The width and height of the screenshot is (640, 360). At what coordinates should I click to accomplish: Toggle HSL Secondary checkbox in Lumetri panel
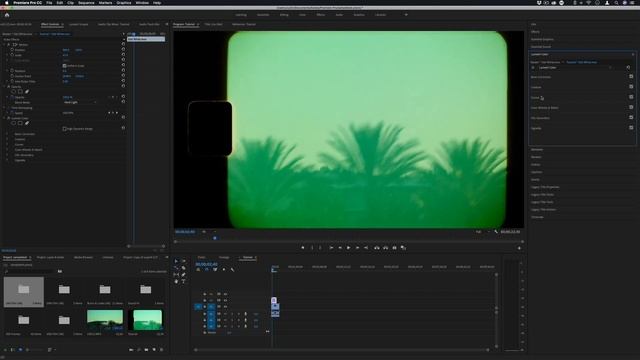pos(631,118)
